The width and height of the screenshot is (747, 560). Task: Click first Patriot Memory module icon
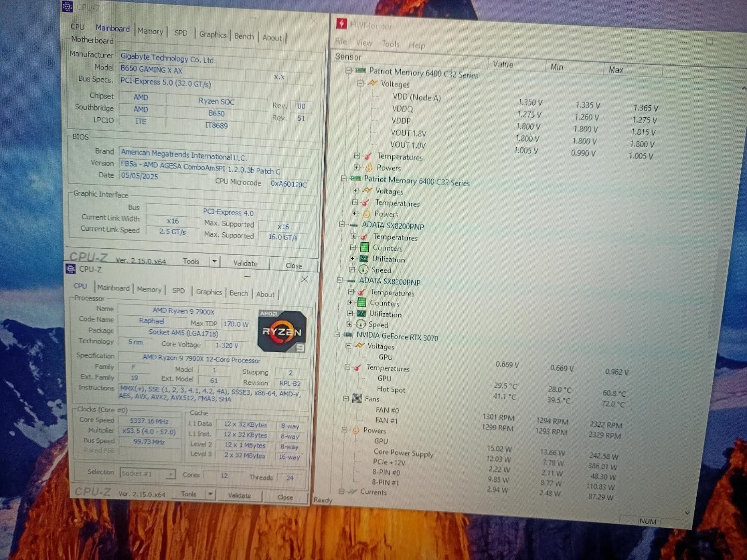(x=361, y=71)
